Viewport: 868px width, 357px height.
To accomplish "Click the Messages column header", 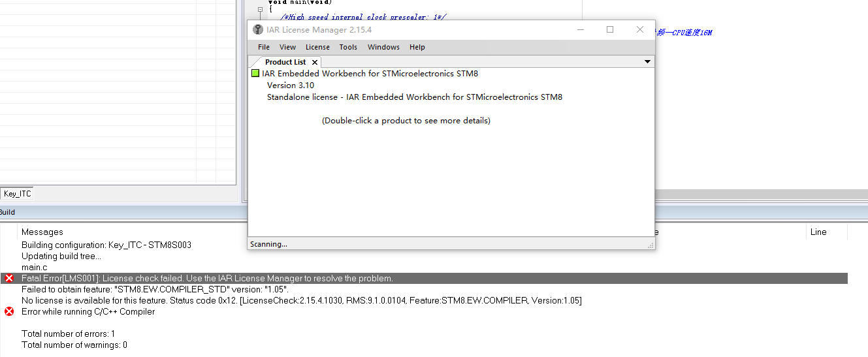I will pos(42,232).
